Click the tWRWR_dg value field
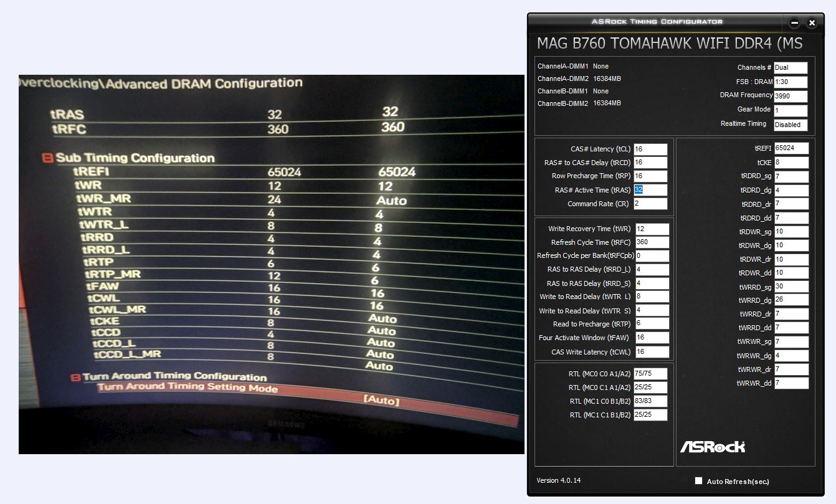Viewport: 836px width, 504px height. (791, 356)
